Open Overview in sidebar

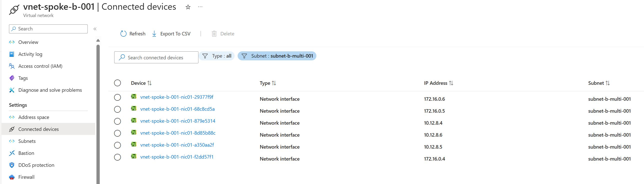click(48, 42)
